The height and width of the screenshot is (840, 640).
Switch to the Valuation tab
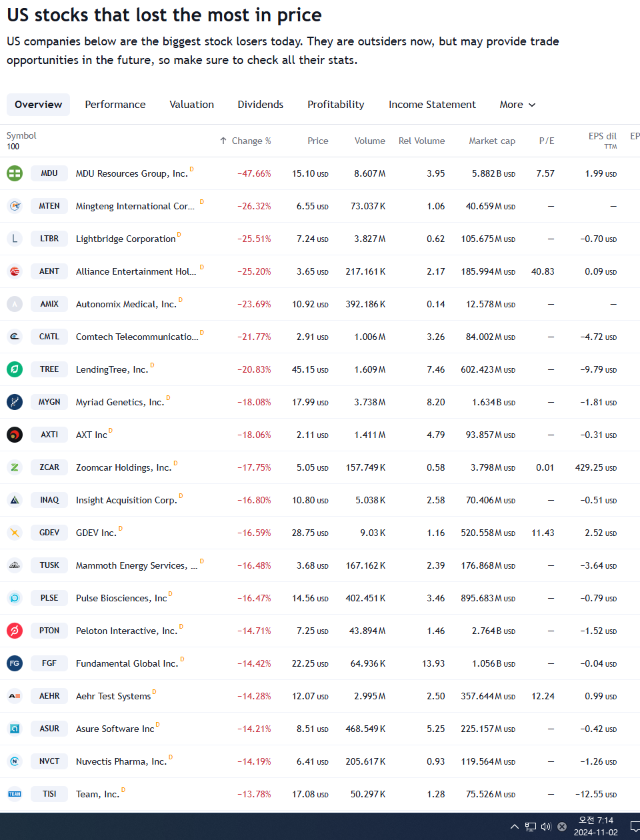(192, 105)
